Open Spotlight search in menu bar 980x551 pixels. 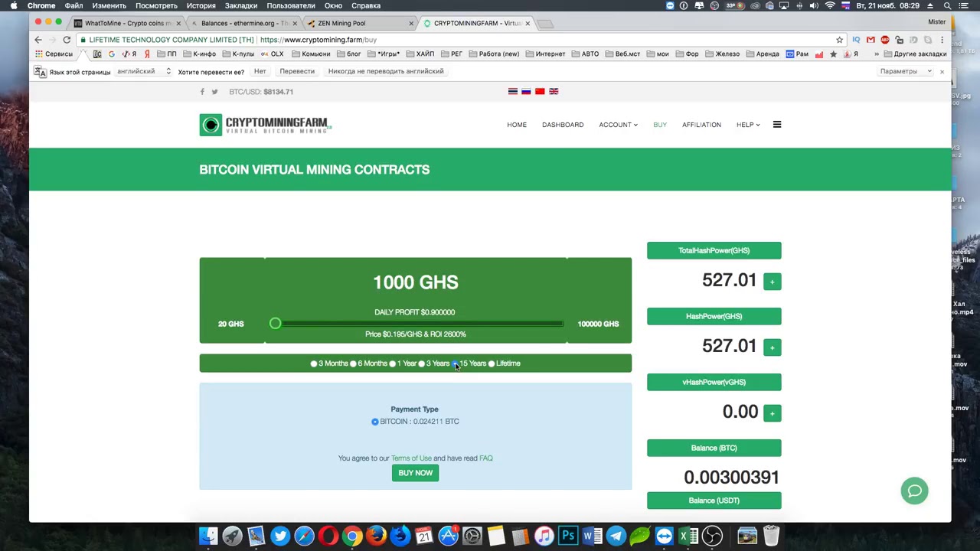[x=947, y=5]
